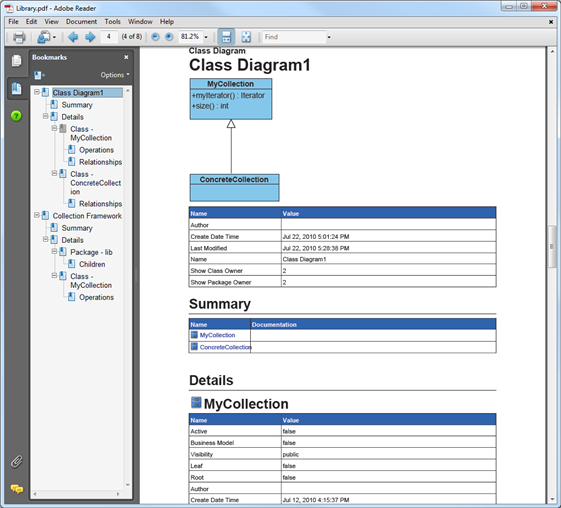
Task: Click inside the Find search field
Action: point(294,37)
